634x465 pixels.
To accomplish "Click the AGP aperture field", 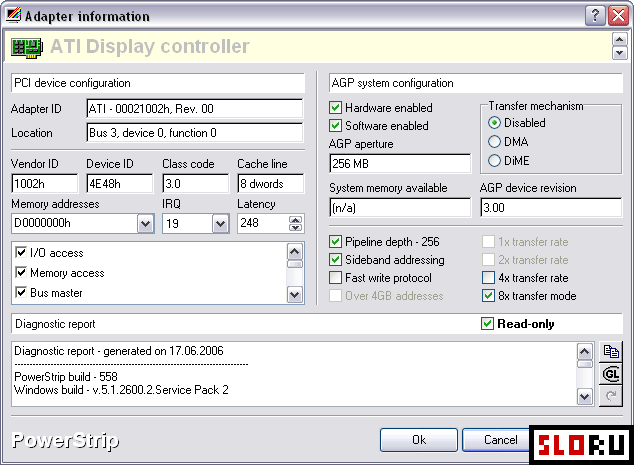I will [x=400, y=163].
